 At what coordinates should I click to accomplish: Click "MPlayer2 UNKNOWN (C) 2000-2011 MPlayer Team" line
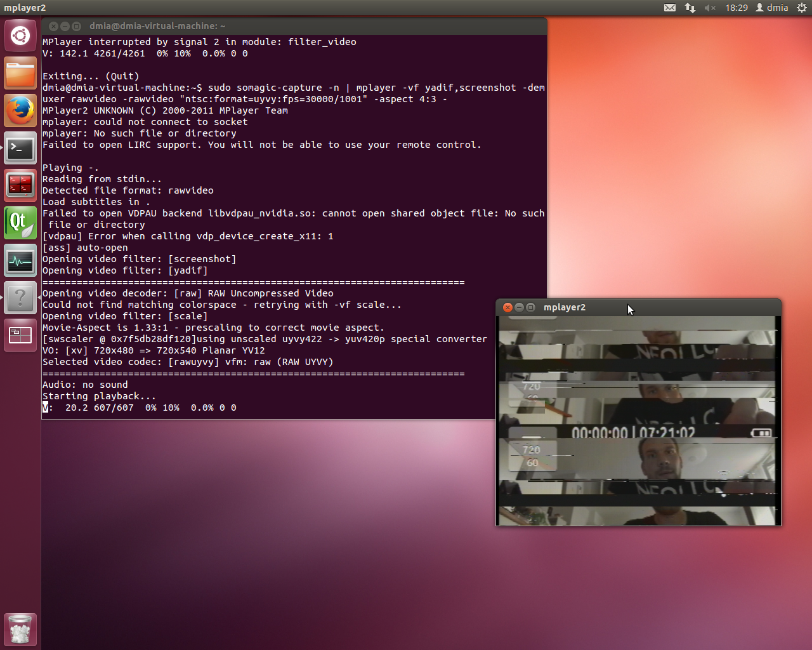click(x=165, y=110)
